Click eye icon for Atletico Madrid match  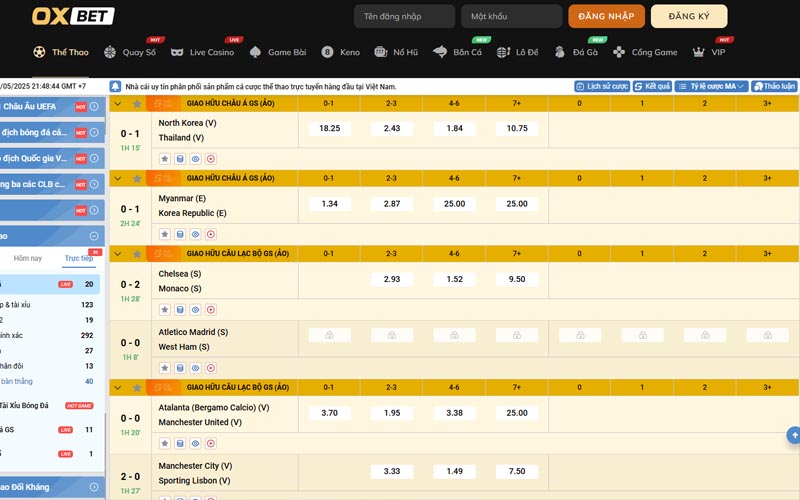click(195, 368)
